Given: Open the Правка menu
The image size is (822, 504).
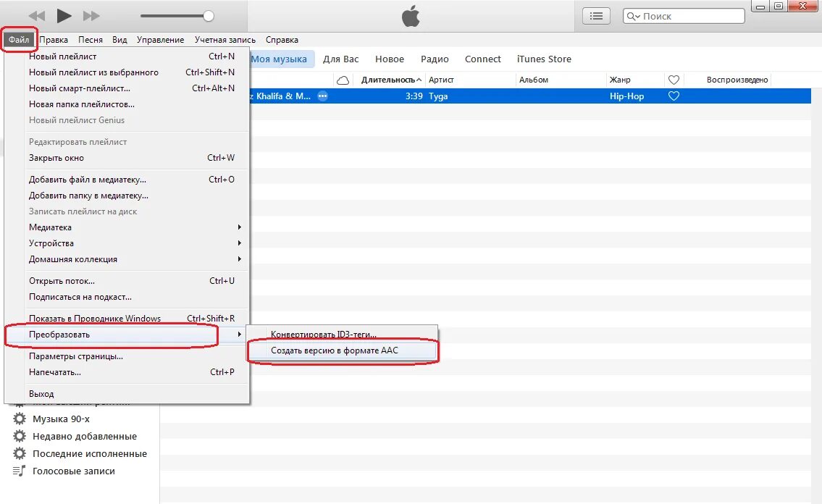Looking at the screenshot, I should [54, 40].
